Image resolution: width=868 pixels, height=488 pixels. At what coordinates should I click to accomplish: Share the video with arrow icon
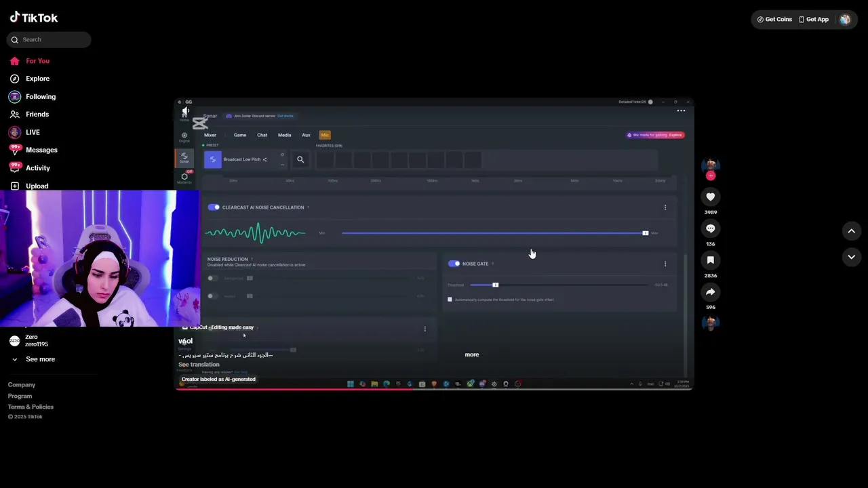click(x=711, y=292)
